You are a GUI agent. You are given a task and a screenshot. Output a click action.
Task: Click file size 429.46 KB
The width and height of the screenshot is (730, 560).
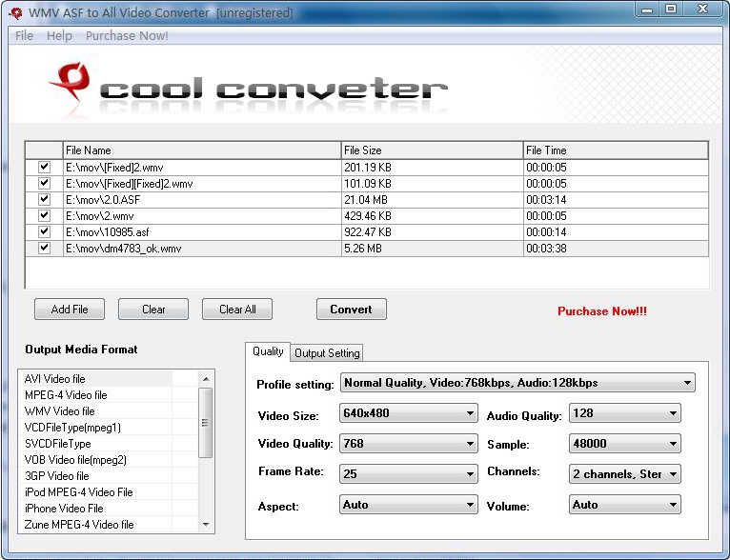coord(368,216)
